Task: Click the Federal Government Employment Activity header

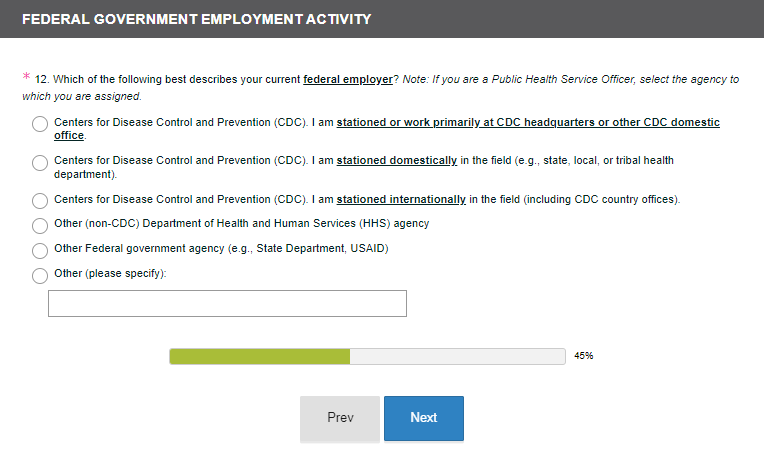Action: point(196,19)
